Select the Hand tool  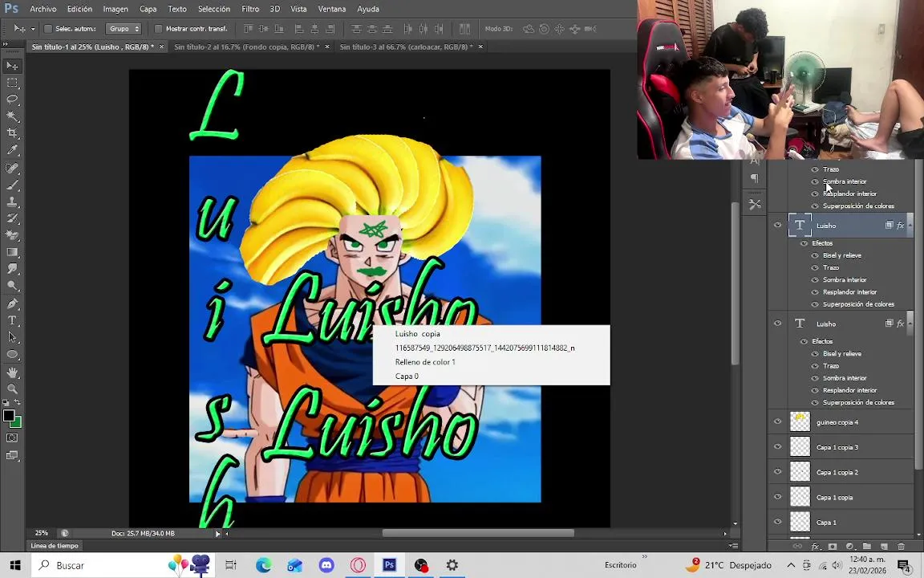click(12, 372)
